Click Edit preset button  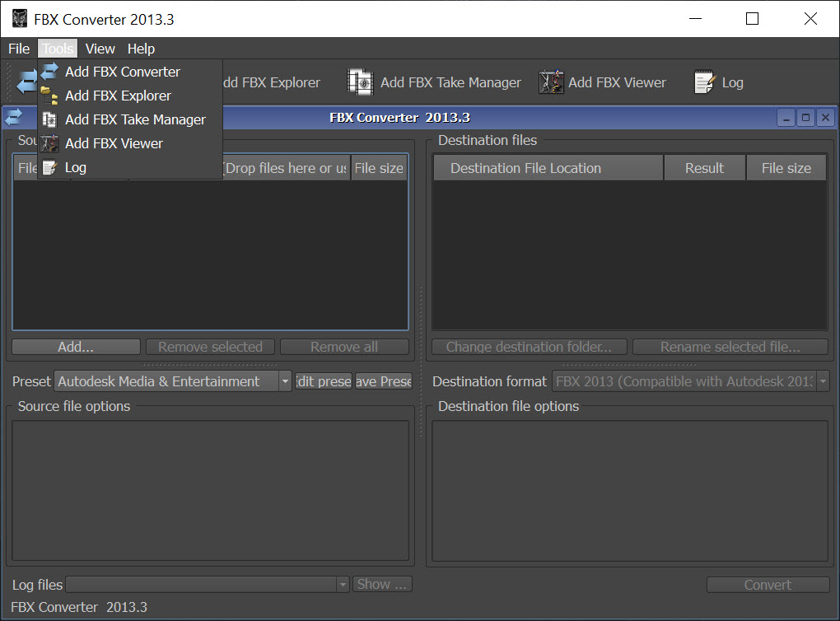point(324,381)
